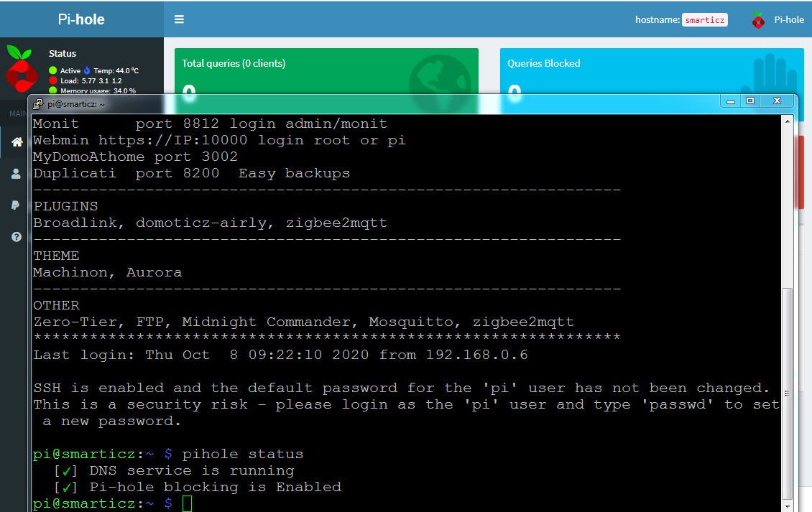This screenshot has height=512, width=812.
Task: Maximize the pi@smarticz terminal window
Action: 750,101
